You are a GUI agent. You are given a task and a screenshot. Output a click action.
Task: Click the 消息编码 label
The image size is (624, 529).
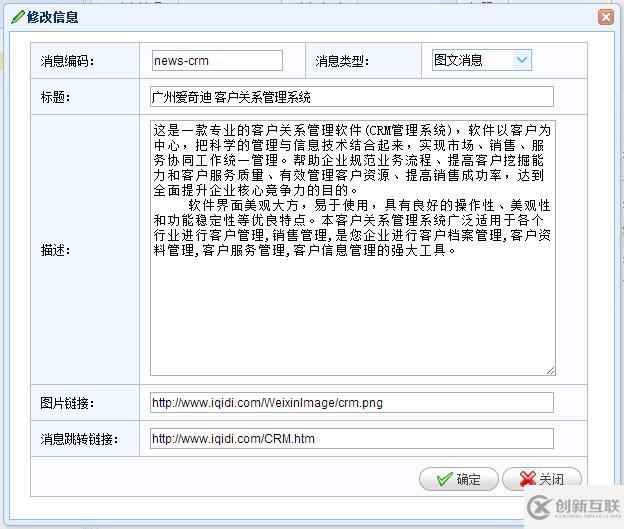(x=67, y=61)
